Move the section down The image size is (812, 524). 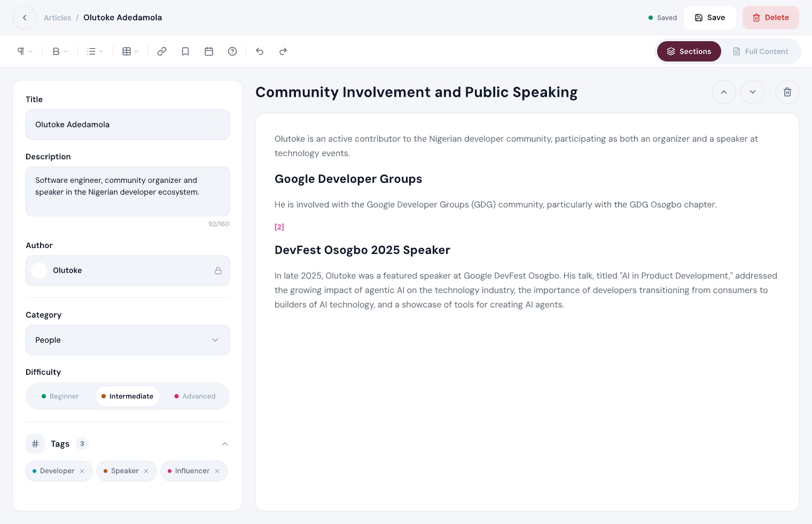click(x=753, y=92)
